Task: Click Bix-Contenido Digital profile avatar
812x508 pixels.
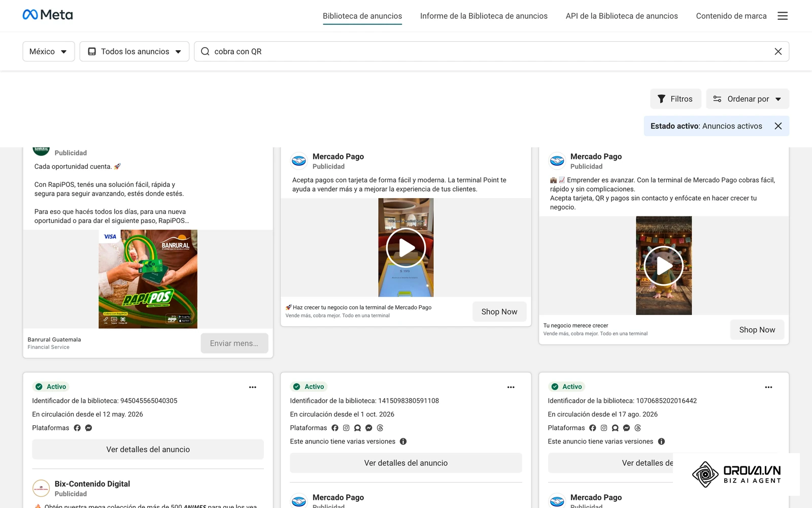Action: pyautogui.click(x=41, y=488)
